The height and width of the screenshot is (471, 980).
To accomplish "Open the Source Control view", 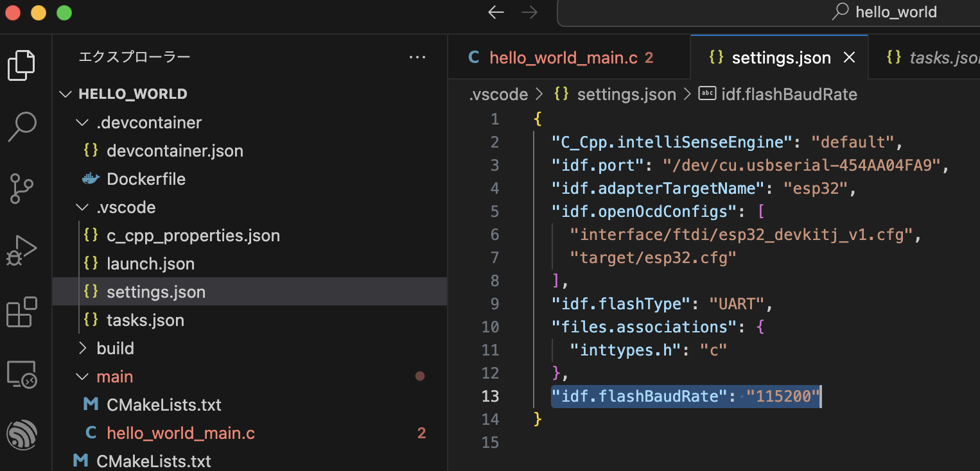I will pos(22,188).
